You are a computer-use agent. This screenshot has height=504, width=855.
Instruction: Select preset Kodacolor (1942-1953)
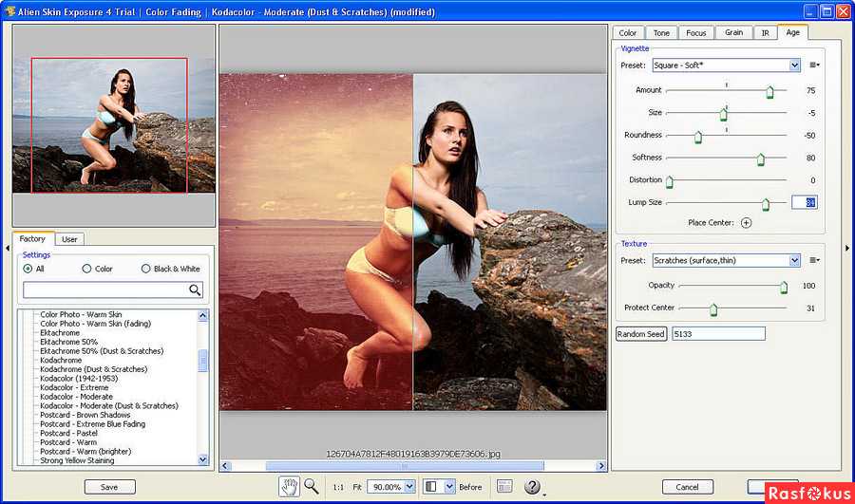point(79,379)
